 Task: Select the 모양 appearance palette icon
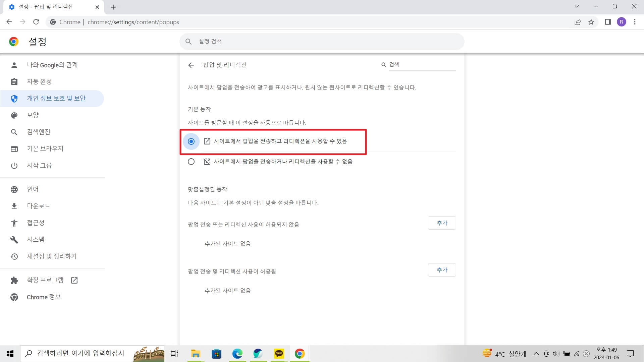tap(14, 115)
